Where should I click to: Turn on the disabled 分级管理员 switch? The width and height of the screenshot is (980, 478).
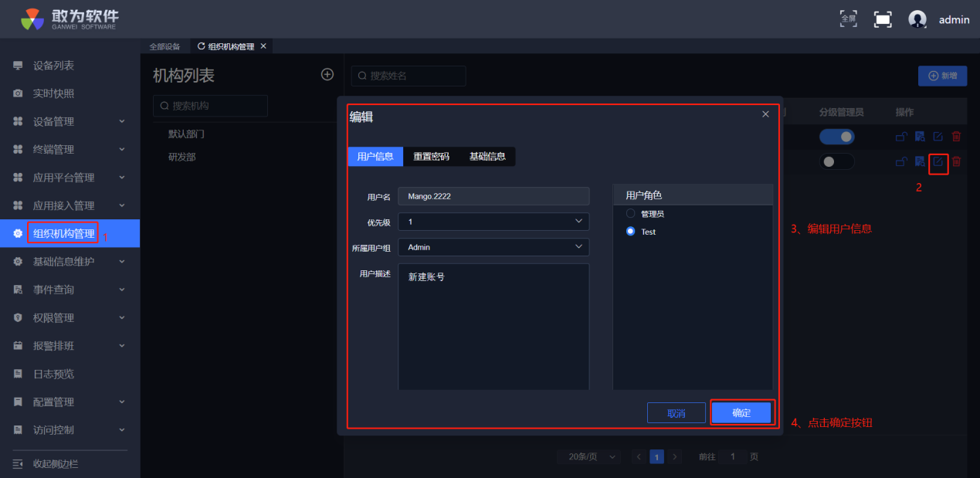pos(837,161)
